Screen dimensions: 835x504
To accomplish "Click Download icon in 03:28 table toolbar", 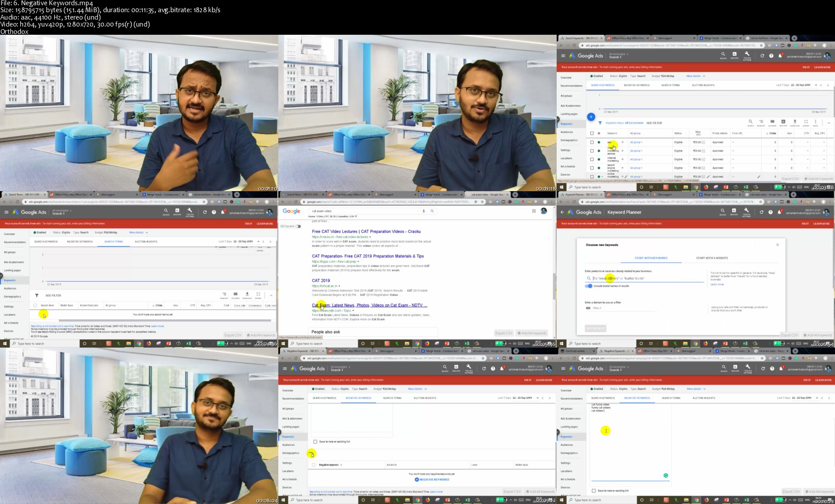I will coord(795,123).
